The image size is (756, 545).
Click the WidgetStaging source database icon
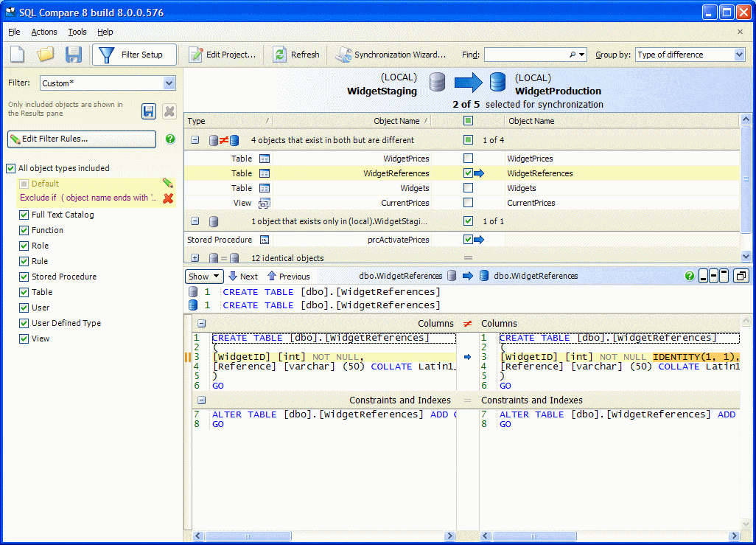click(x=437, y=82)
